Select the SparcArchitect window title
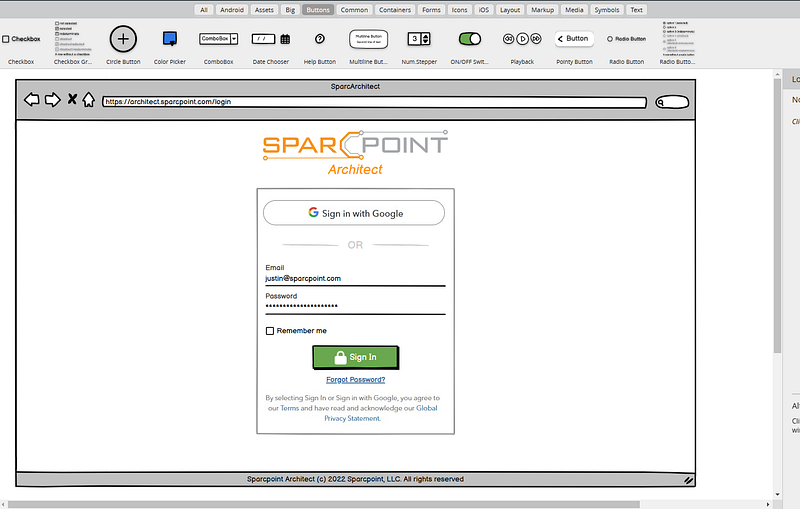 [x=355, y=86]
